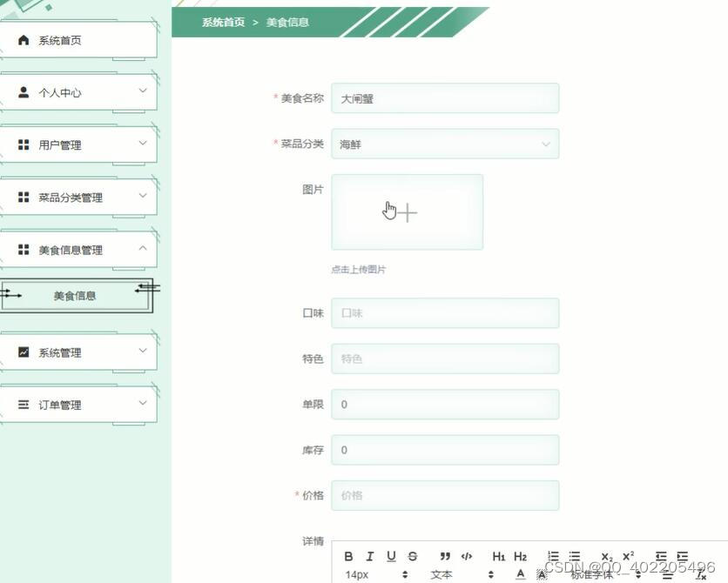
Task: Click the 价格 input field
Action: 445,495
